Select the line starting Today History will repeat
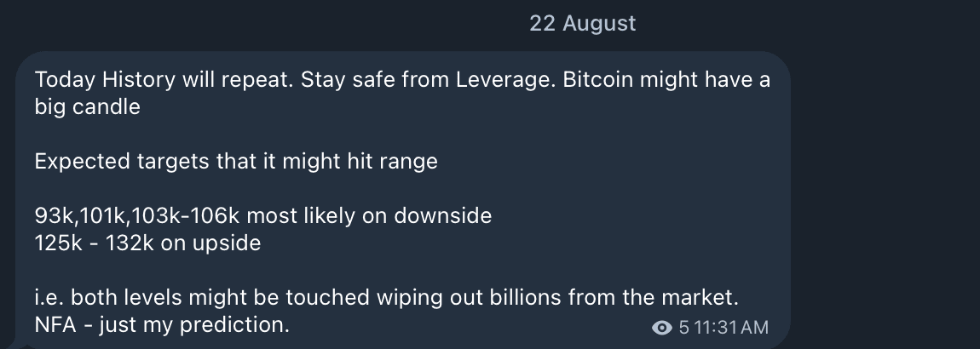This screenshot has height=349, width=980. click(x=402, y=80)
